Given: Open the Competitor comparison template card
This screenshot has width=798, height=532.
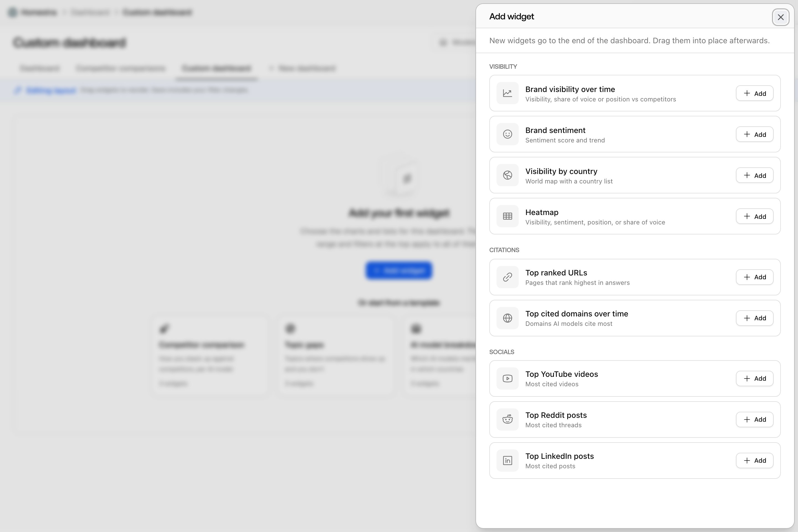Looking at the screenshot, I should (x=210, y=355).
